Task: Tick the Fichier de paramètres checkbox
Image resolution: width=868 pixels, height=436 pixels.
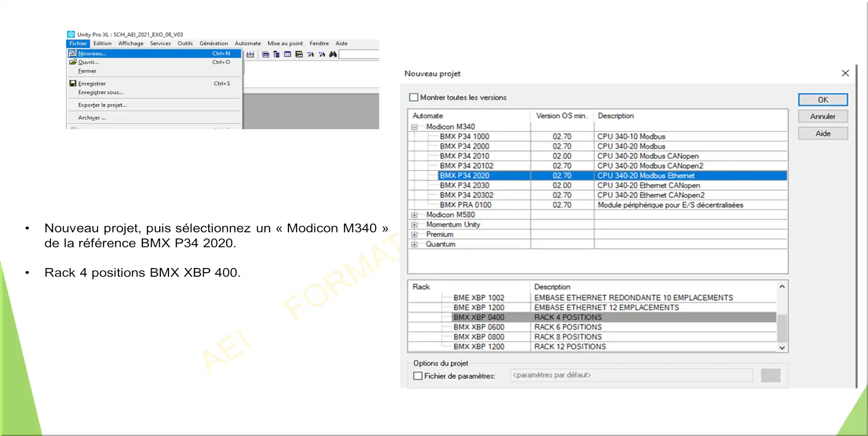Action: (418, 376)
